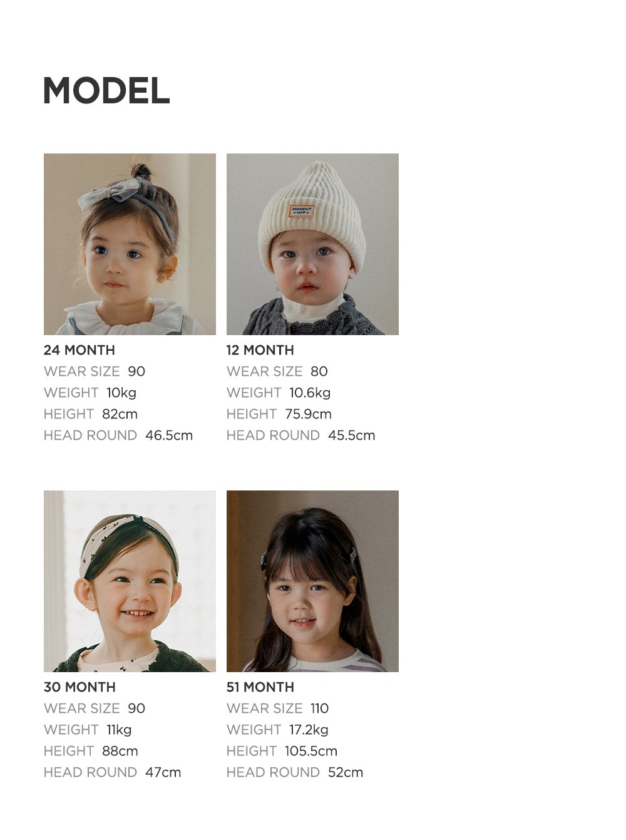Image resolution: width=626 pixels, height=840 pixels.
Task: Click the 24 month model photo
Action: pos(130,244)
